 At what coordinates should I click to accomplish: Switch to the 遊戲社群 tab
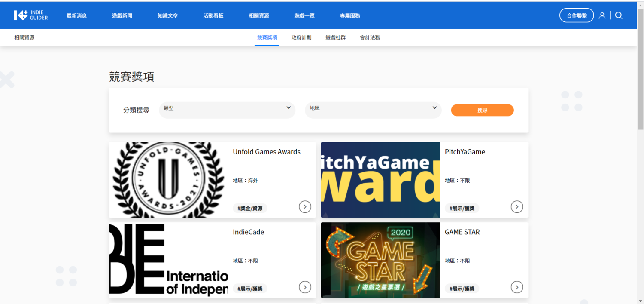(336, 37)
